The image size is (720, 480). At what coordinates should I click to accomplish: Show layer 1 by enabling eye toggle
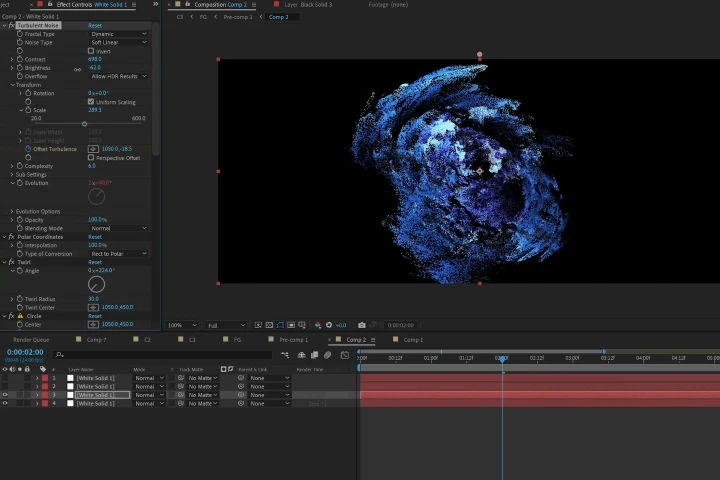[5, 378]
